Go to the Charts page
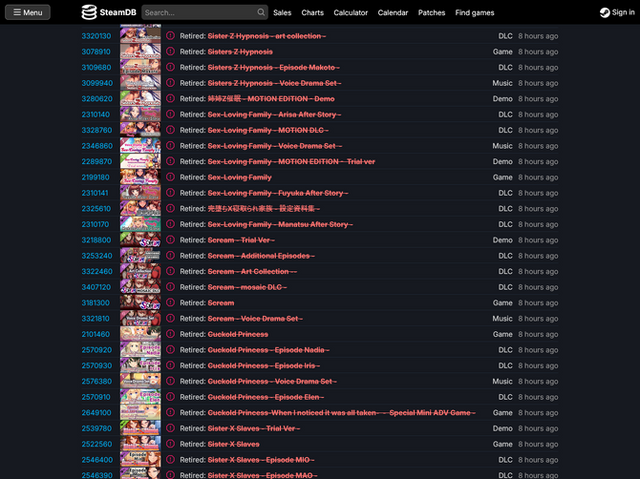The width and height of the screenshot is (640, 479). [312, 13]
